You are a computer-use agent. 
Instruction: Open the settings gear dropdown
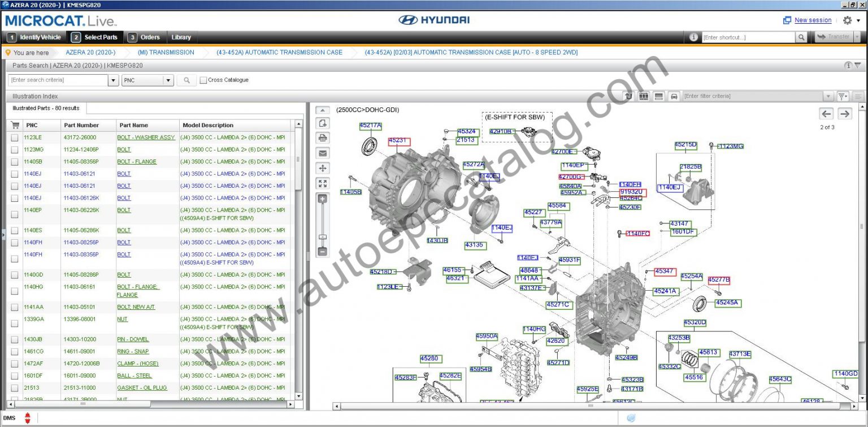click(x=850, y=20)
